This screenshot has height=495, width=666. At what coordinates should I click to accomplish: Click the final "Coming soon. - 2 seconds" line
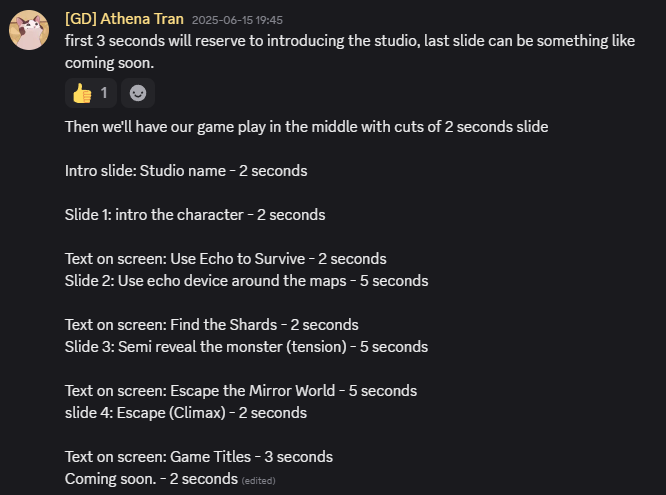[151, 479]
